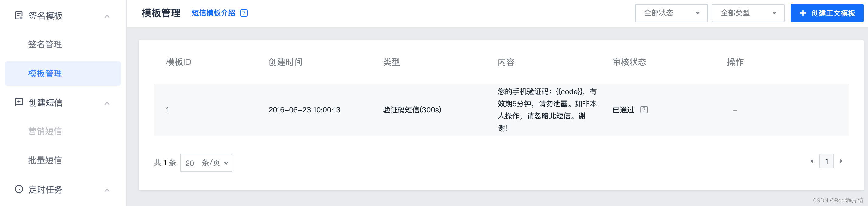Screen dimensions: 868x206
Task: Collapse the 创建短信 sidebar section
Action: [107, 103]
